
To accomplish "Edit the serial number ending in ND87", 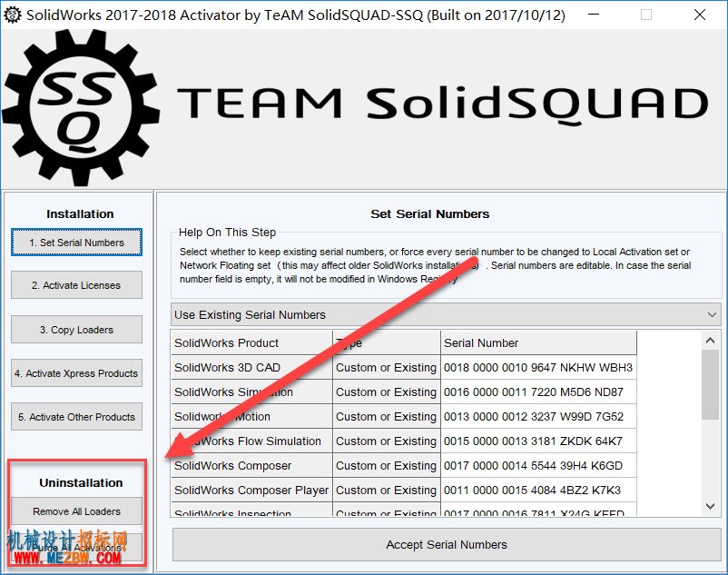I will (538, 392).
